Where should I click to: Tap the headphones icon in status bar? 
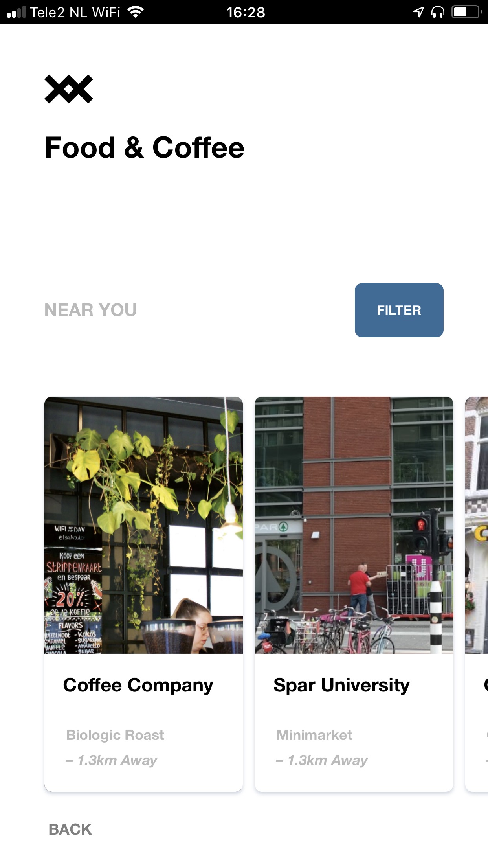(438, 12)
